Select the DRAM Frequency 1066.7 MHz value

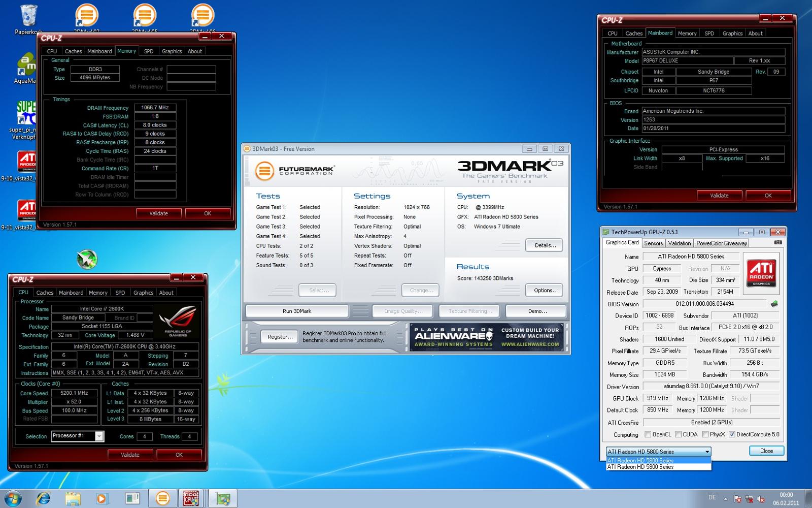click(155, 108)
